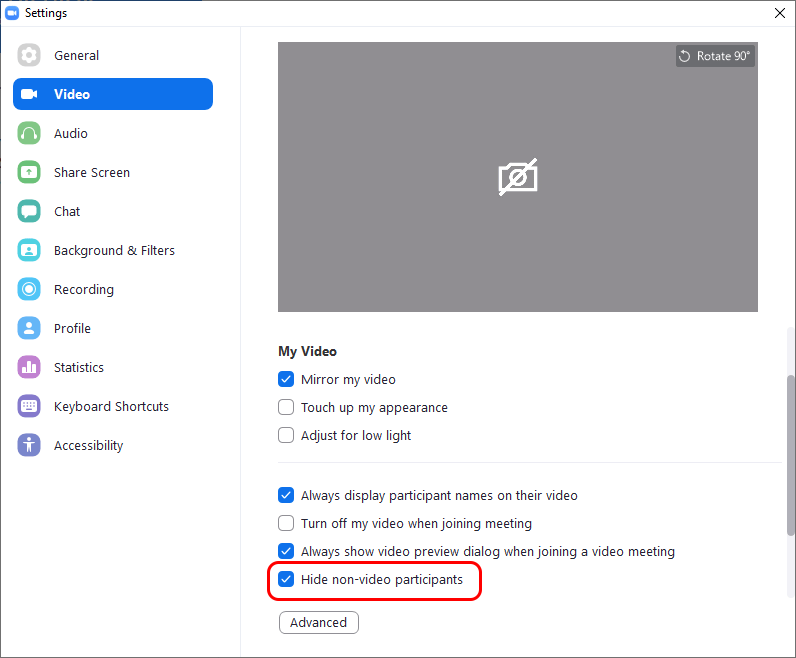The image size is (796, 658).
Task: View the Statistics section
Action: point(113,367)
